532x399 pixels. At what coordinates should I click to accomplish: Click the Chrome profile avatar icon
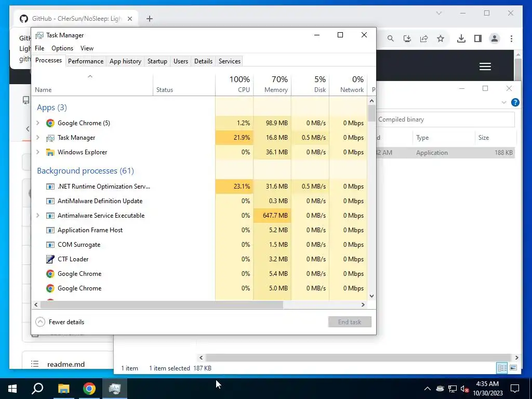495,38
